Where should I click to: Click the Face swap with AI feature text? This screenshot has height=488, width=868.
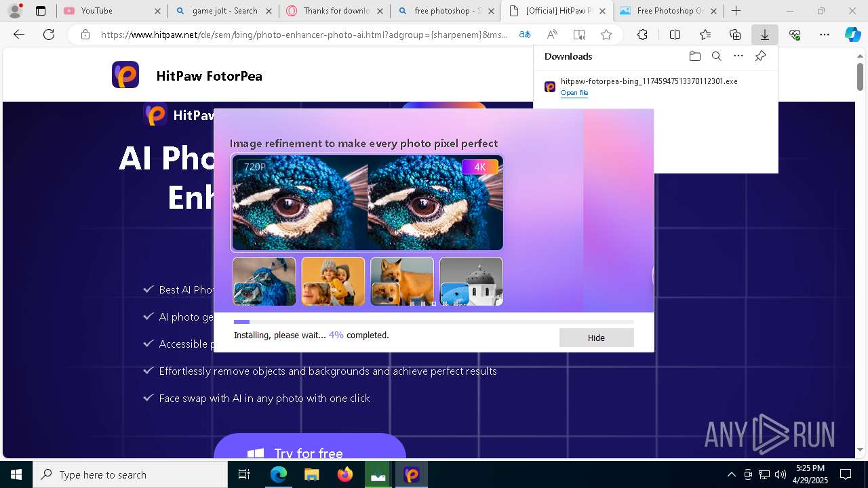[264, 399]
